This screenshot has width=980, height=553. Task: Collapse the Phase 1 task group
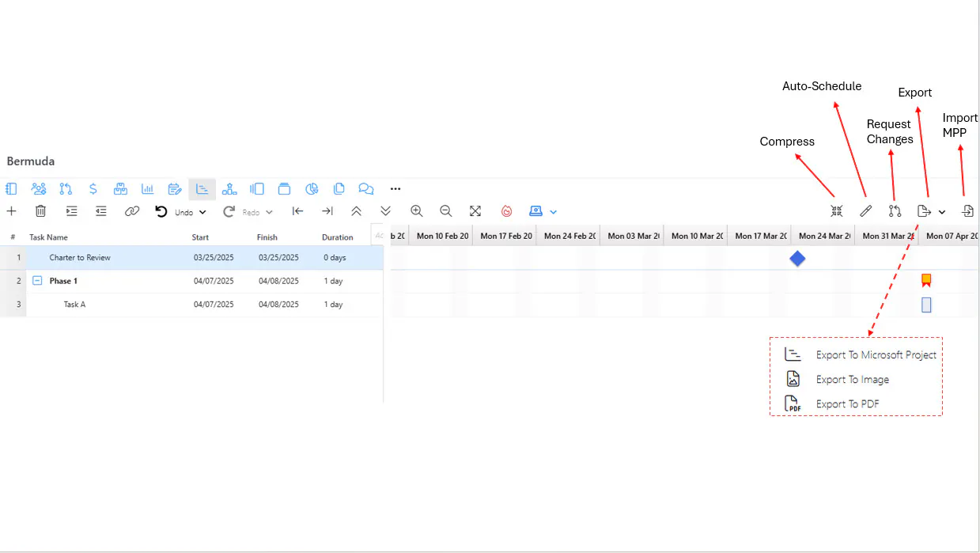click(37, 281)
